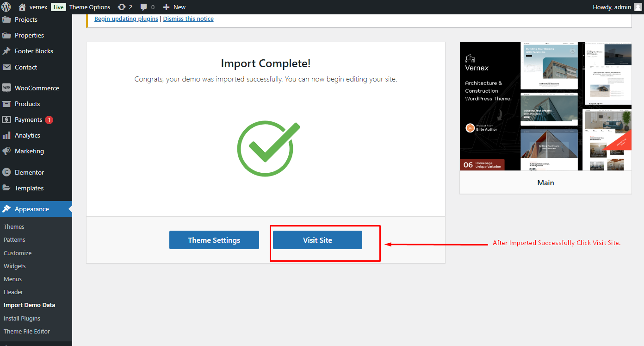This screenshot has height=346, width=644.
Task: Click the home icon beside vernex
Action: point(22,7)
